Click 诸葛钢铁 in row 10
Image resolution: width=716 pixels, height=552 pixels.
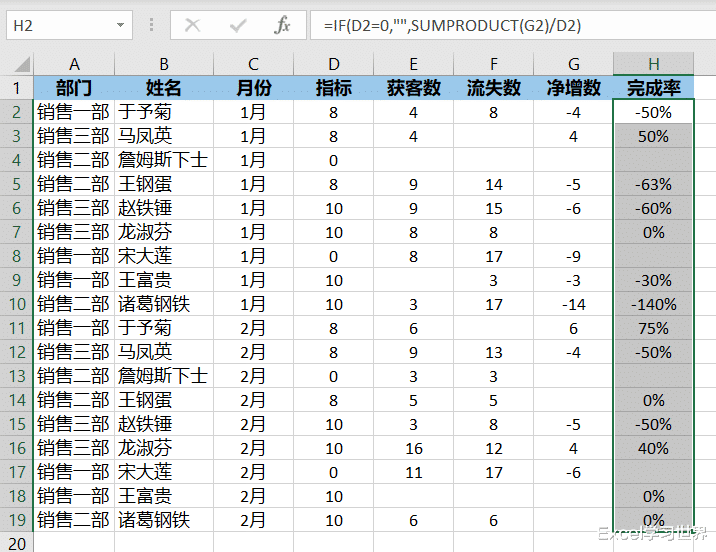pyautogui.click(x=154, y=304)
